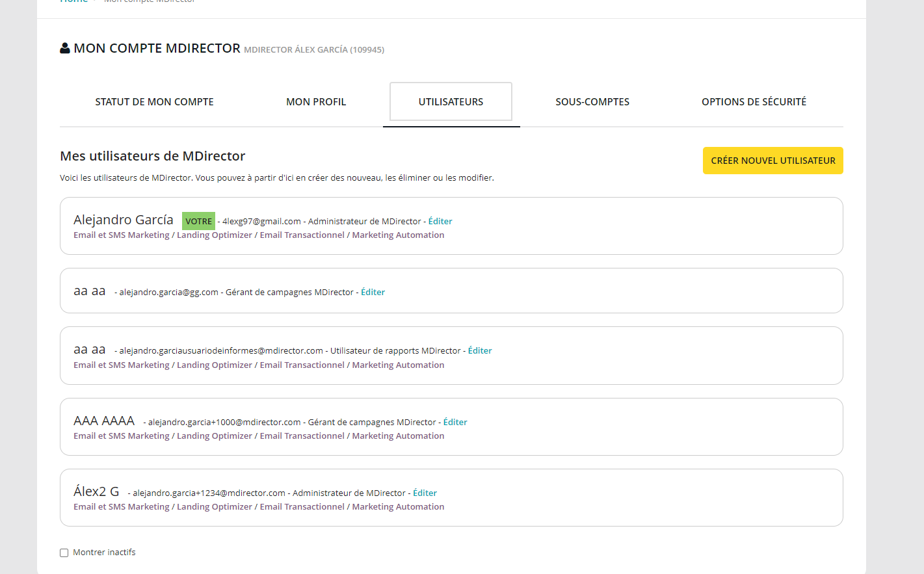The image size is (924, 574).
Task: Switch to the Mon Profil tab
Action: (316, 102)
